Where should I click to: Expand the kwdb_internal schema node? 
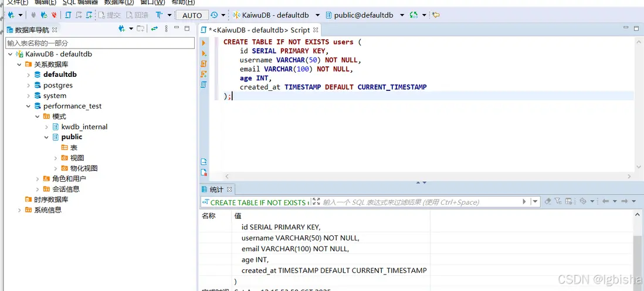tap(47, 127)
